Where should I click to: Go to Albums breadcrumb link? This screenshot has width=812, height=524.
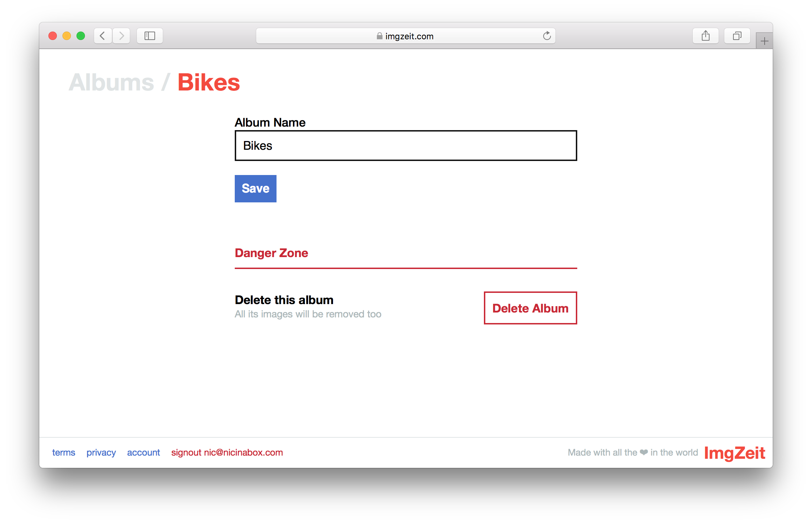(111, 83)
